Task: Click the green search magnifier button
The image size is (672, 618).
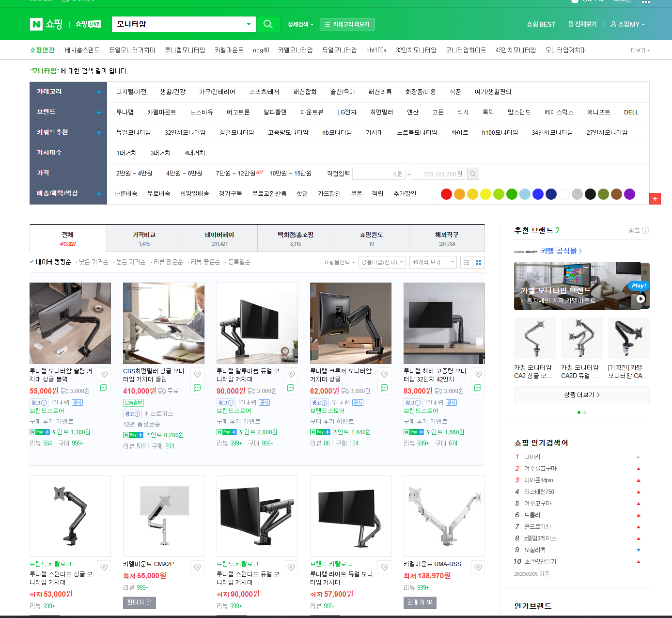Action: [x=268, y=24]
